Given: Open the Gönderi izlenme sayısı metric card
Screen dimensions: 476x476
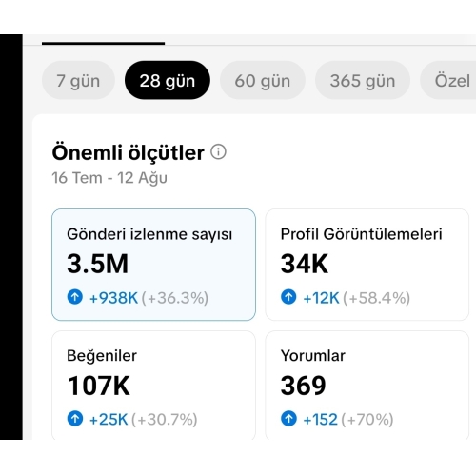Looking at the screenshot, I should pos(153,265).
